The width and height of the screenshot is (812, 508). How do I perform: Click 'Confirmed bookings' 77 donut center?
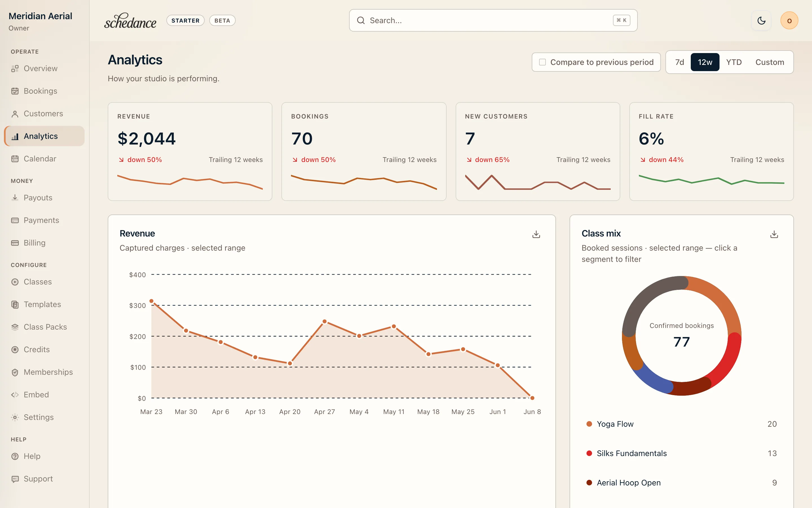(x=681, y=336)
